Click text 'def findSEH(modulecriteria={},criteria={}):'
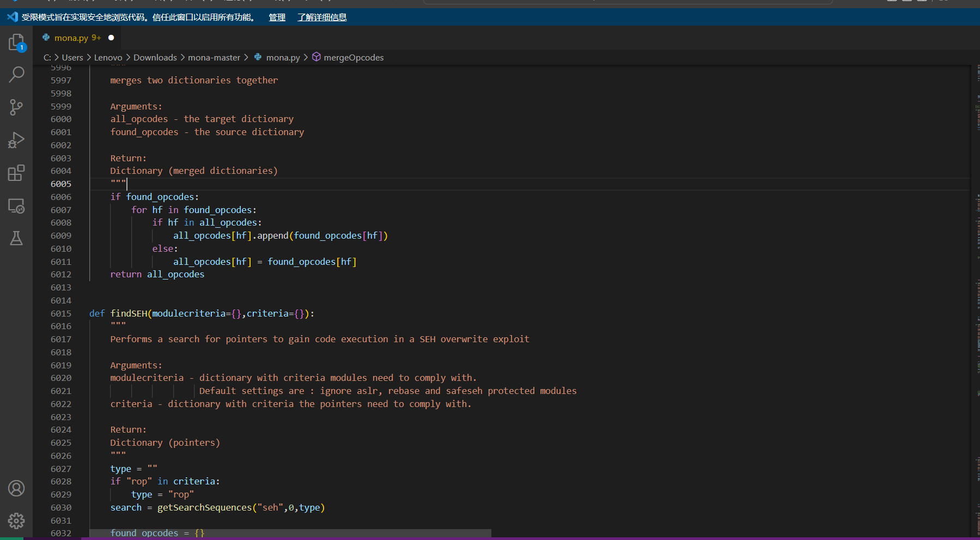 tap(202, 313)
